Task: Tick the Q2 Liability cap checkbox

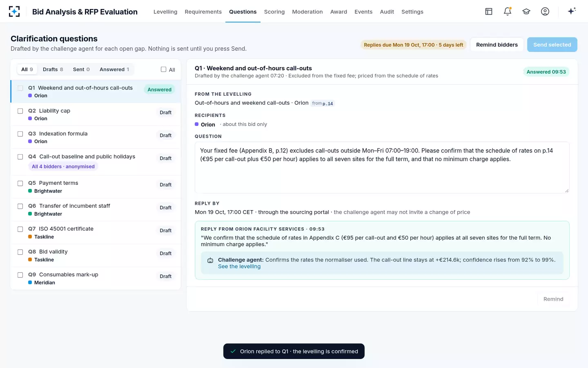Action: pyautogui.click(x=20, y=111)
